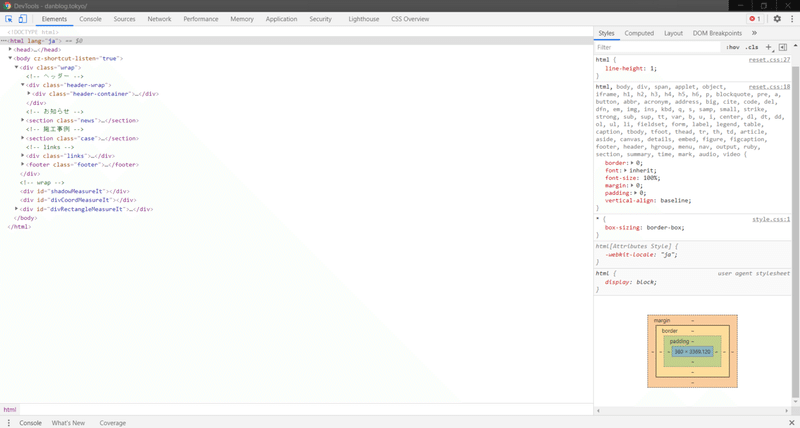Show more Styles pane tabs chevron

(754, 33)
